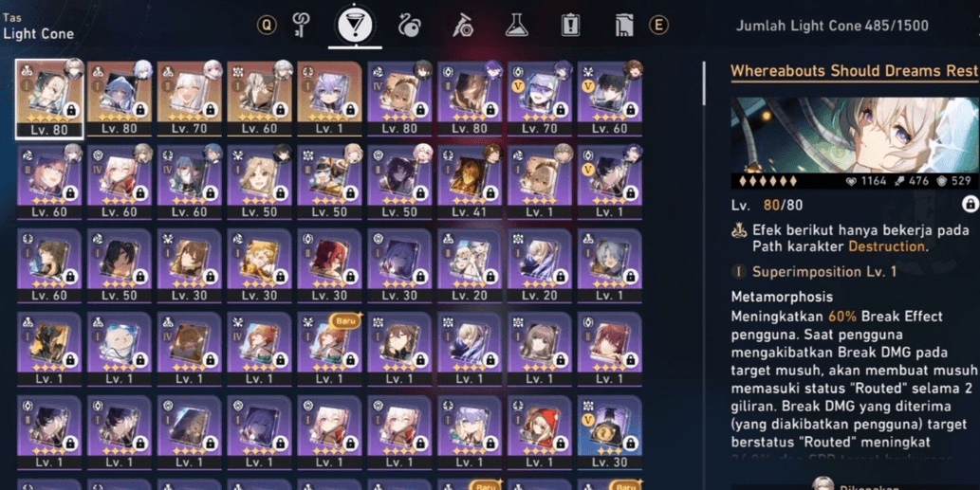Open the key items tab icon
The height and width of the screenshot is (490, 980).
click(x=302, y=26)
